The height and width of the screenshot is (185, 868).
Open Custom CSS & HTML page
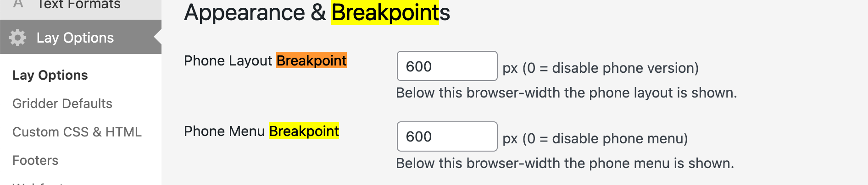click(x=77, y=132)
